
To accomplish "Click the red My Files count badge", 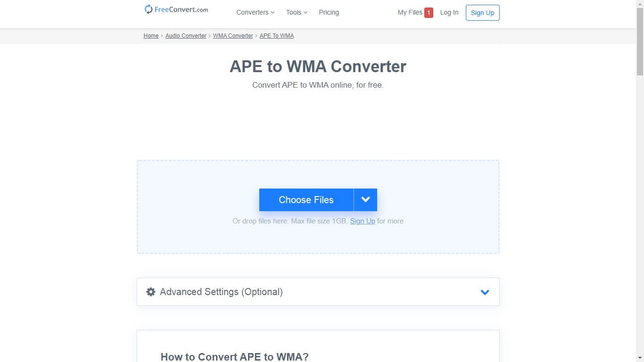I will coord(429,13).
